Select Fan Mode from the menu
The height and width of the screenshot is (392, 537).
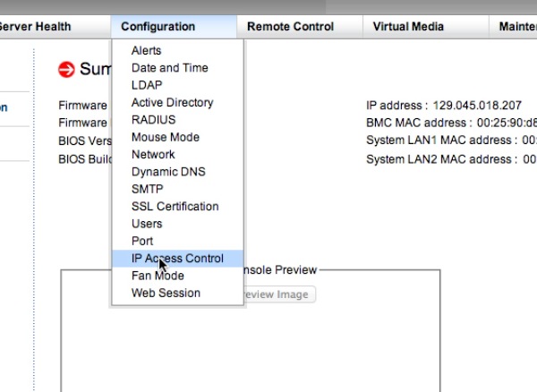(158, 276)
